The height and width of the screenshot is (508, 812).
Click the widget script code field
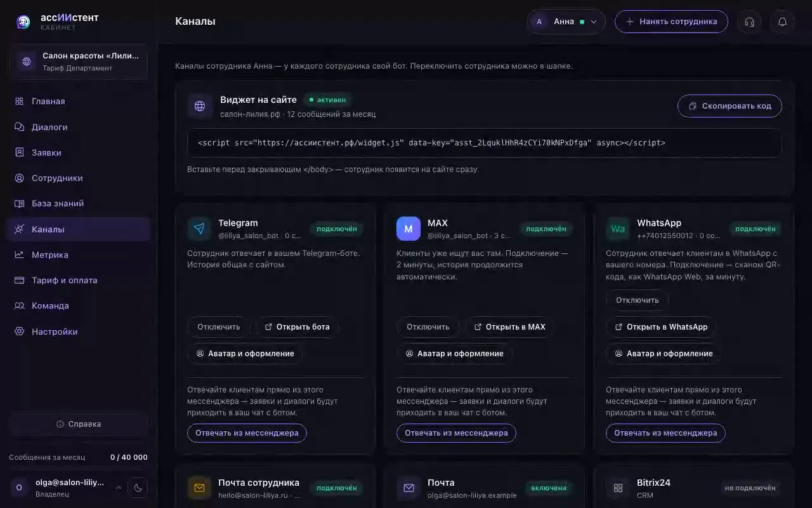click(x=485, y=143)
